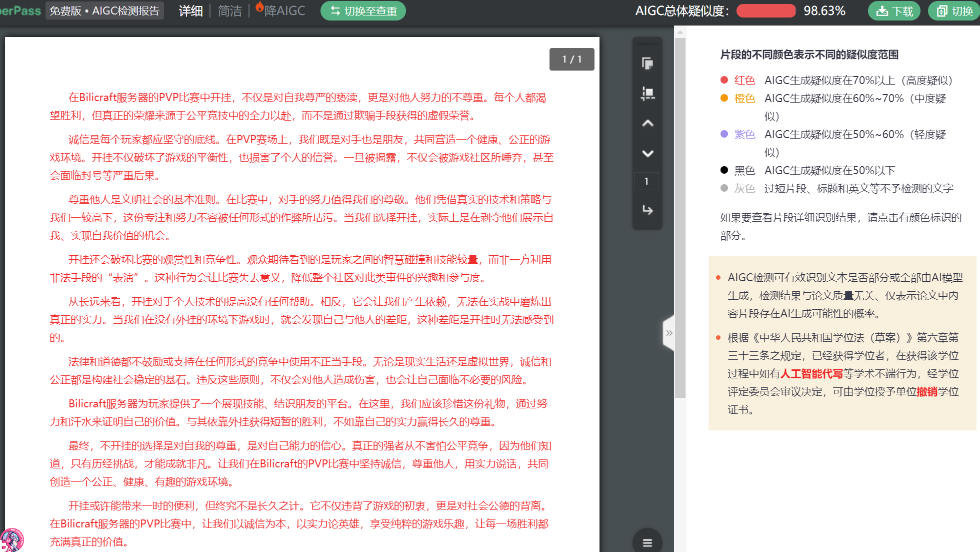Click the paragraph starting 诚信是每个玩家都应坚守的底线

coord(301,158)
